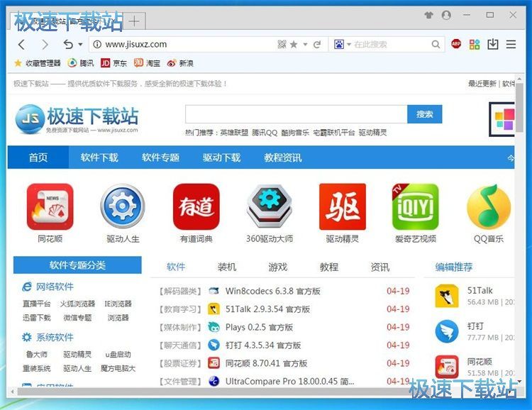Switch to the 游戏 list tab
Screen dimensions: 532x410
[277, 267]
